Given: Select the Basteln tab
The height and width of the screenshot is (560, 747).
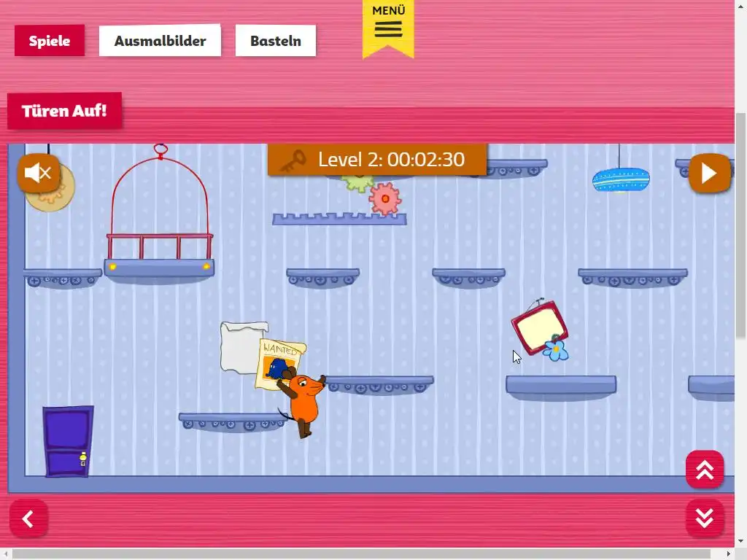Looking at the screenshot, I should pos(276,41).
